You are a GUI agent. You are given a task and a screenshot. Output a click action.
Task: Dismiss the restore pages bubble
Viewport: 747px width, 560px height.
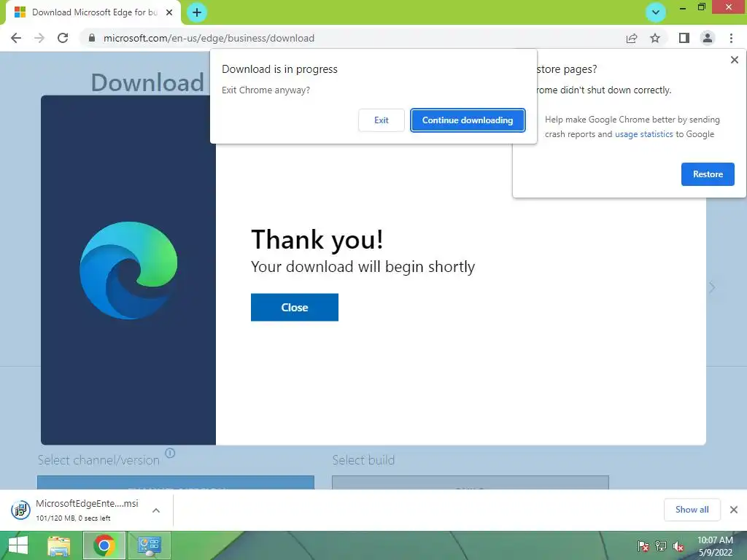[734, 60]
